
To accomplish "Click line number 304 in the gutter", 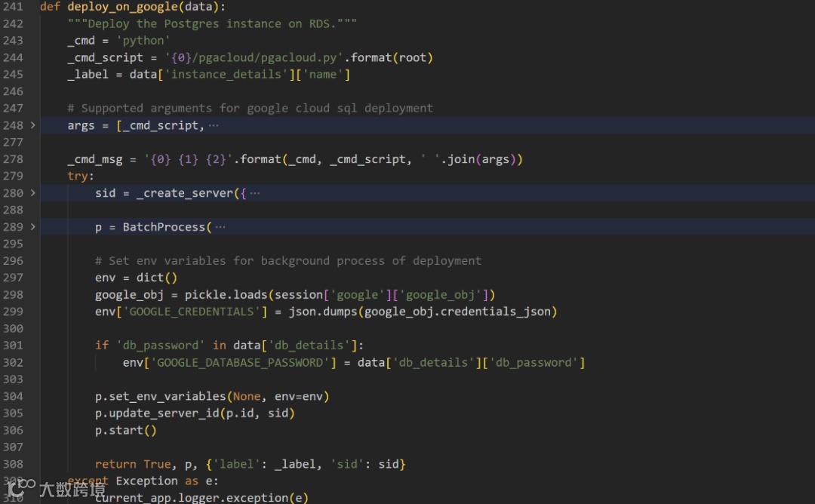I will [x=13, y=396].
